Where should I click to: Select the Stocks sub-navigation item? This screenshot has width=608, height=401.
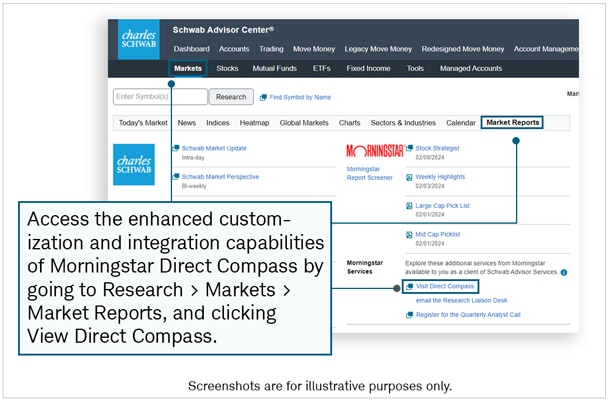tap(227, 68)
